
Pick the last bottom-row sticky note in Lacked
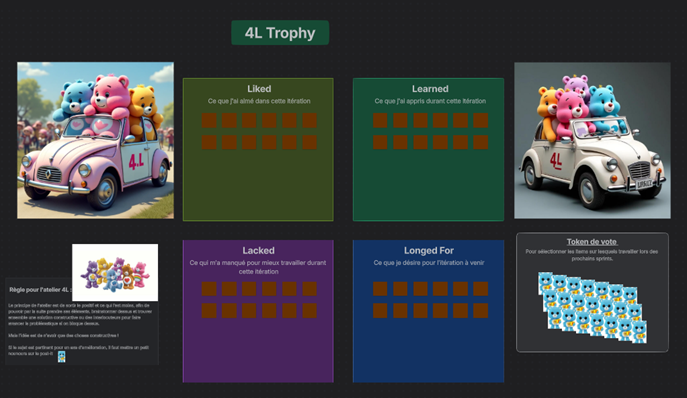[x=310, y=311]
